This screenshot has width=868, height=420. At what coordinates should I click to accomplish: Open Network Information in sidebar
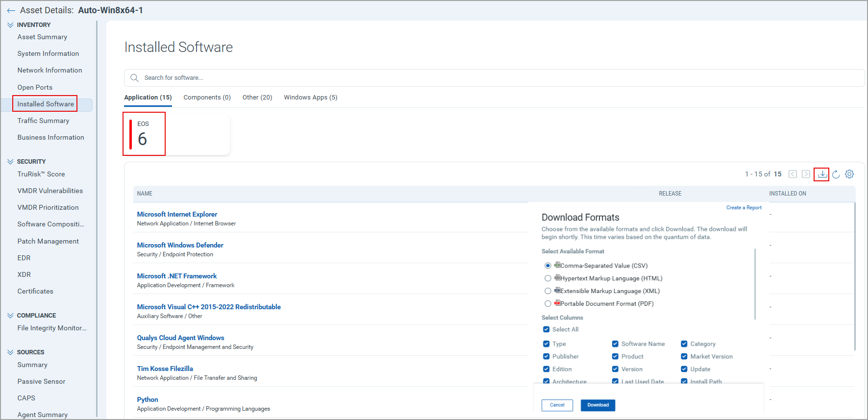[50, 71]
